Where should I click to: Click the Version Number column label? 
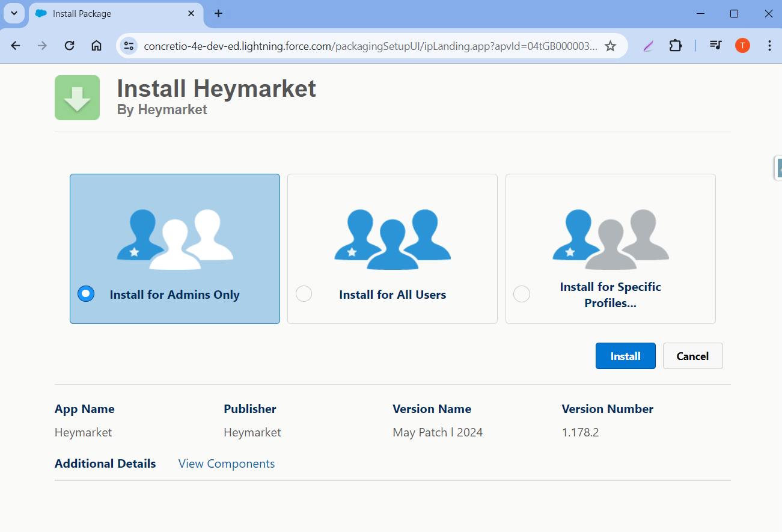click(x=607, y=409)
